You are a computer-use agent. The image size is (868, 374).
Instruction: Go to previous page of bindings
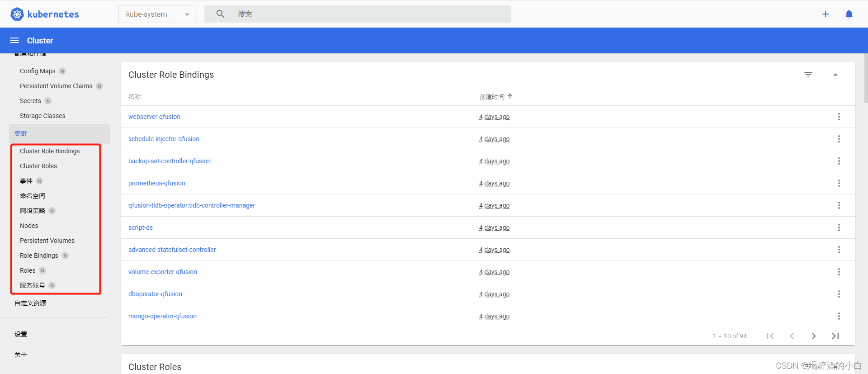(x=792, y=336)
